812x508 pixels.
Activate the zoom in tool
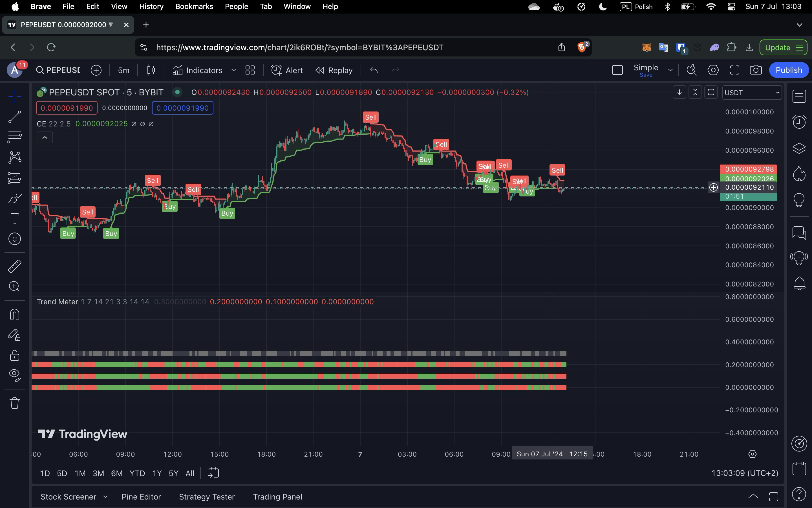click(x=14, y=286)
